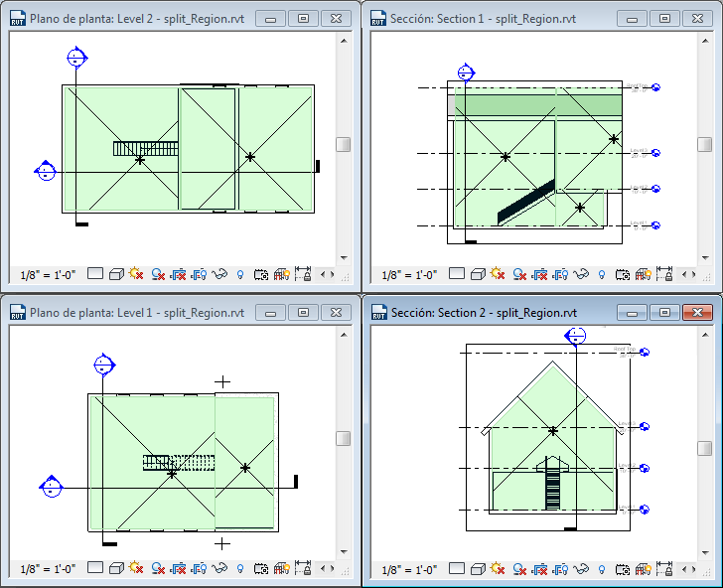Select left section head marker in Level 1 plan
Image resolution: width=723 pixels, height=588 pixels.
[x=51, y=487]
